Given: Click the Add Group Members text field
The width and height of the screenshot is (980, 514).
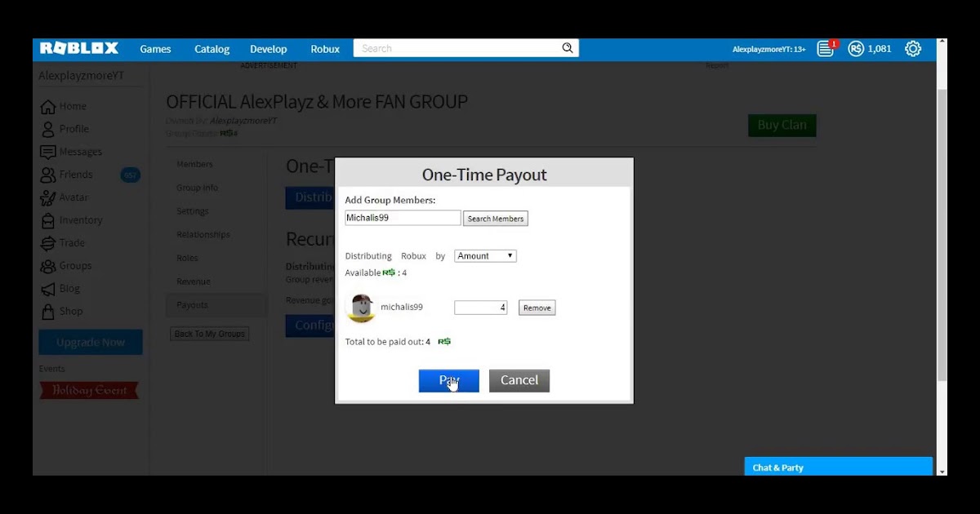Looking at the screenshot, I should click(x=403, y=218).
